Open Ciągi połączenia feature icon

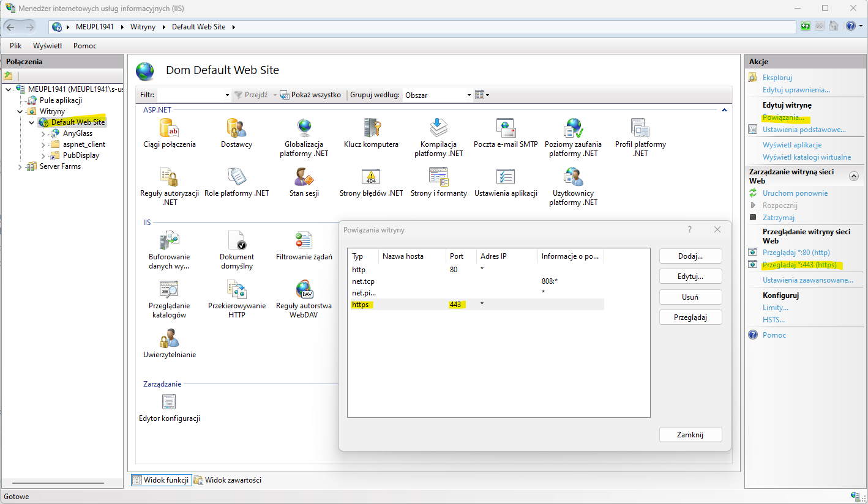(x=168, y=129)
